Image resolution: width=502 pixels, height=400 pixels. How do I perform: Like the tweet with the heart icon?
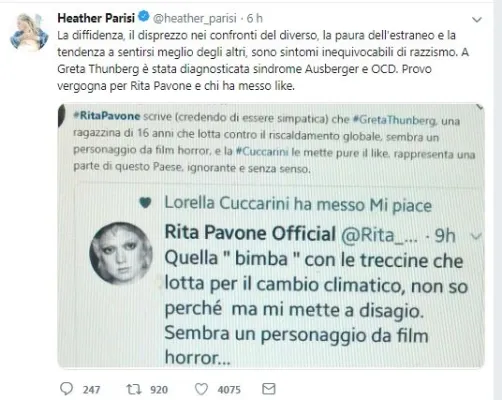[201, 389]
